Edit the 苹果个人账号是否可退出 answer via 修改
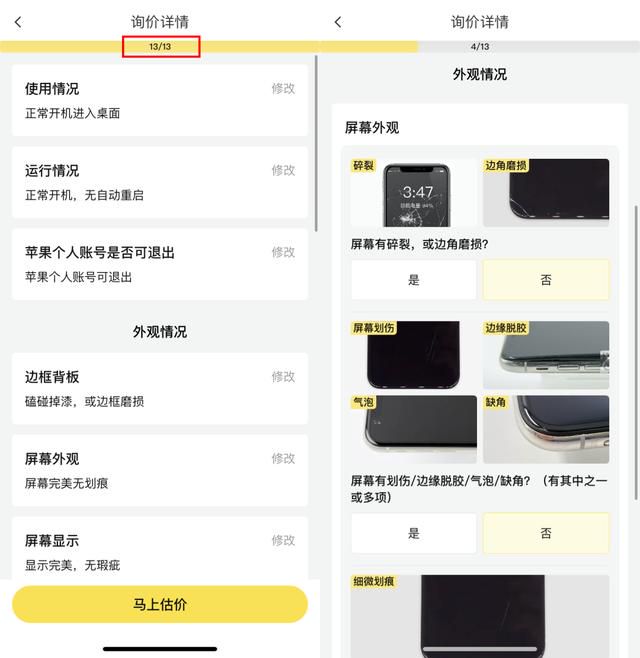Image resolution: width=640 pixels, height=658 pixels. tap(283, 252)
